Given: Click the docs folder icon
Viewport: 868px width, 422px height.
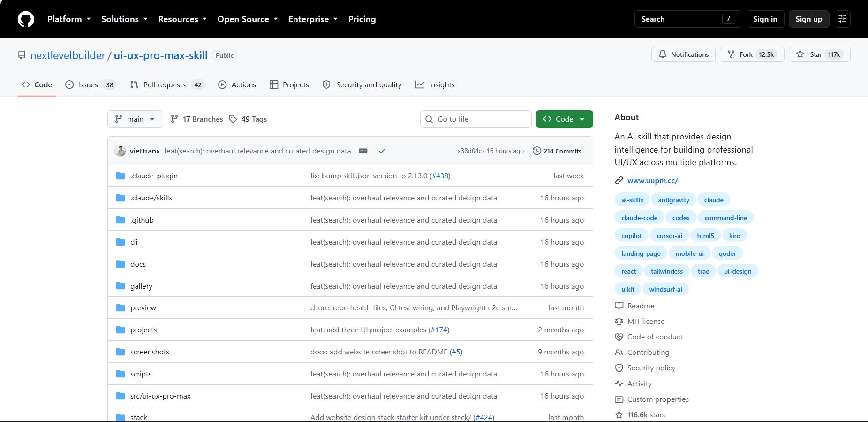Looking at the screenshot, I should tap(121, 264).
